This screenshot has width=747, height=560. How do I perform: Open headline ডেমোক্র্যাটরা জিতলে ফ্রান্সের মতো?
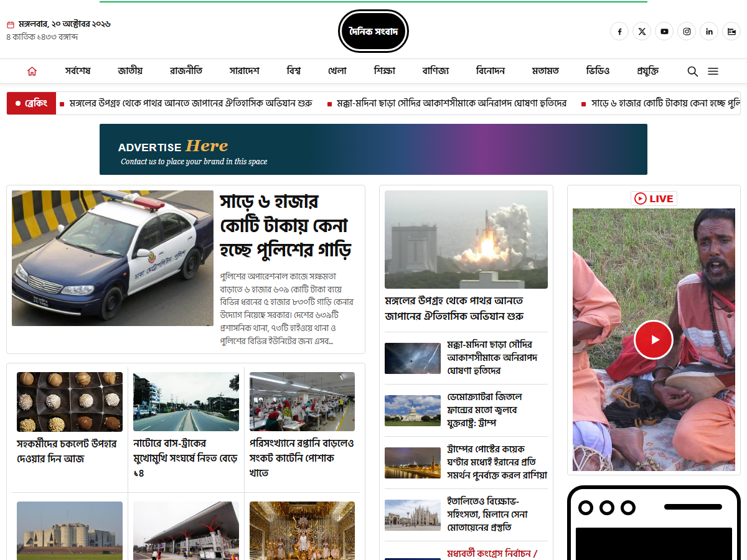[x=485, y=410]
